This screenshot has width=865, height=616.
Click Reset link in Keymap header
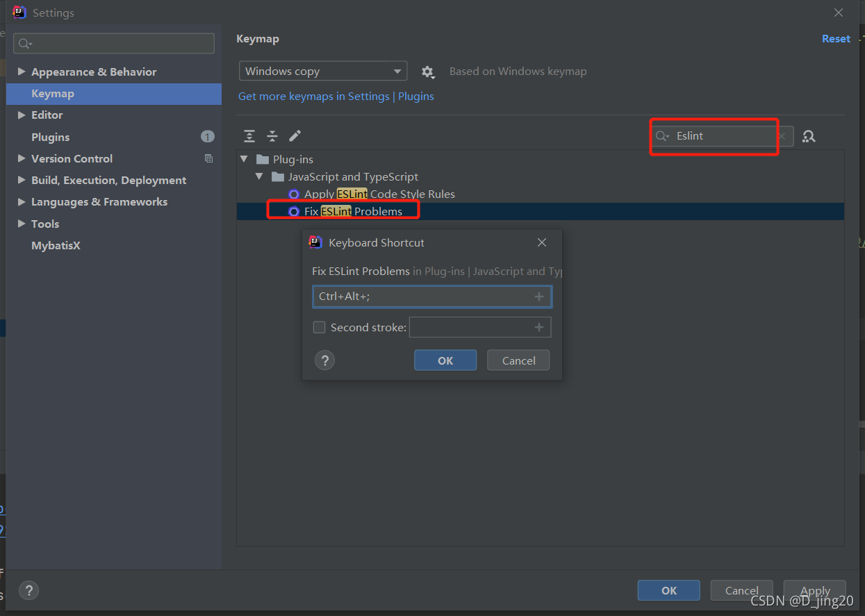[836, 39]
